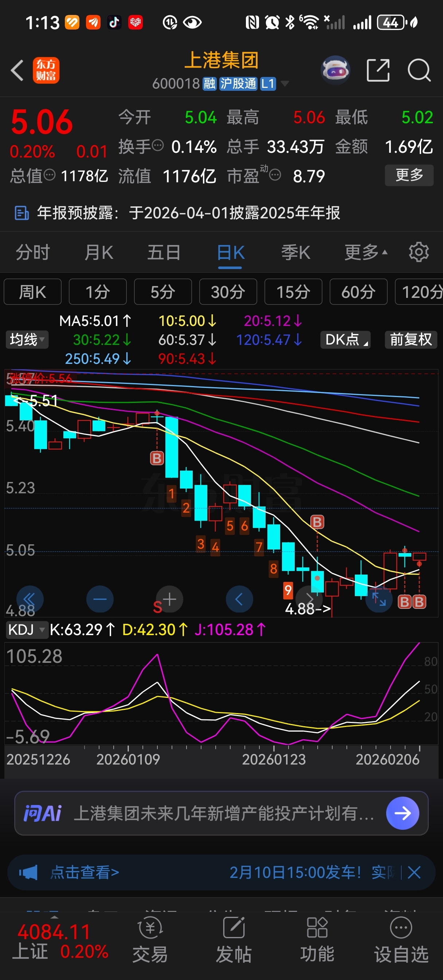The image size is (443, 980).
Task: Open the KDJ indicator dropdown
Action: [x=26, y=630]
